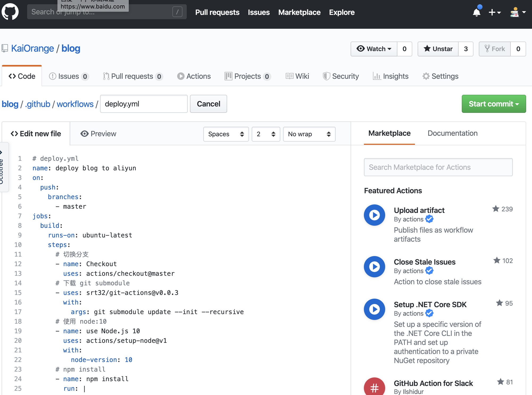532x395 pixels.
Task: Open the Spaces indent mode dropdown
Action: 226,134
